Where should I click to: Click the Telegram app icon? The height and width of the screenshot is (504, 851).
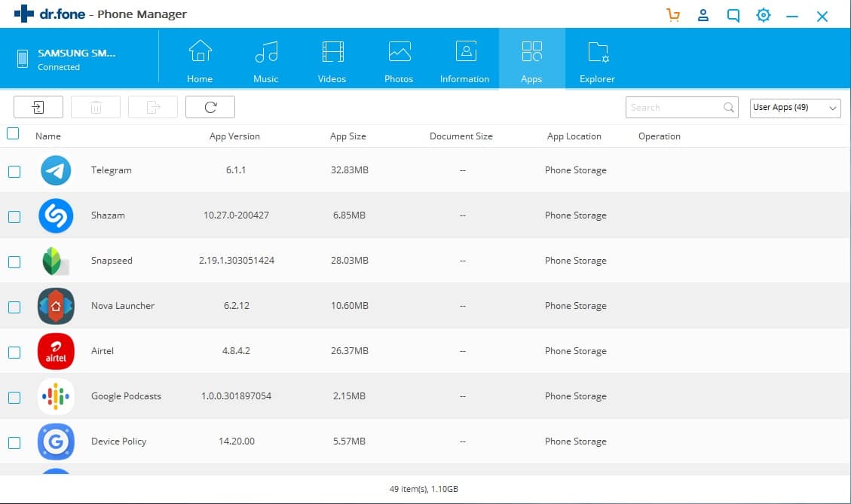tap(56, 170)
